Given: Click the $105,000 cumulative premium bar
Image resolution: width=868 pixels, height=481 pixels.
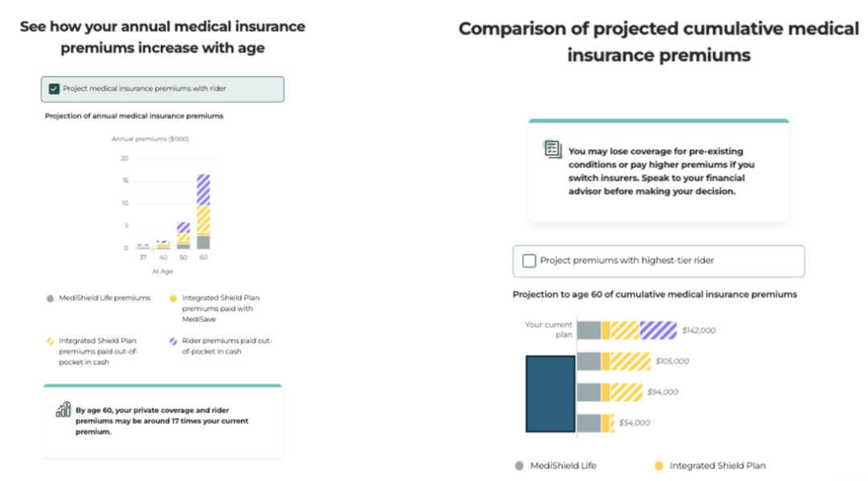Looking at the screenshot, I should click(x=613, y=361).
